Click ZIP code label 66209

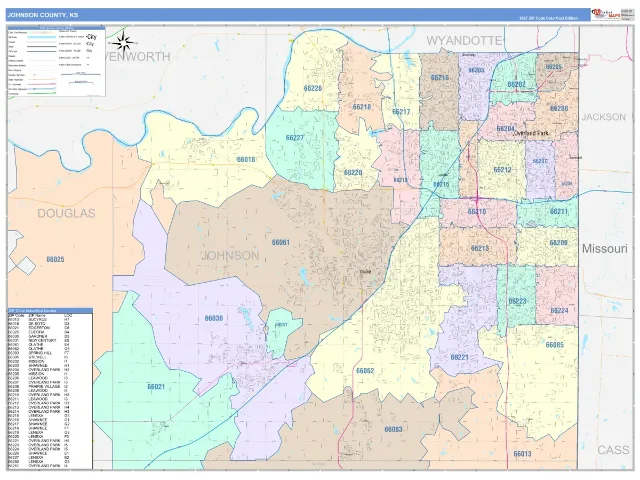click(558, 243)
